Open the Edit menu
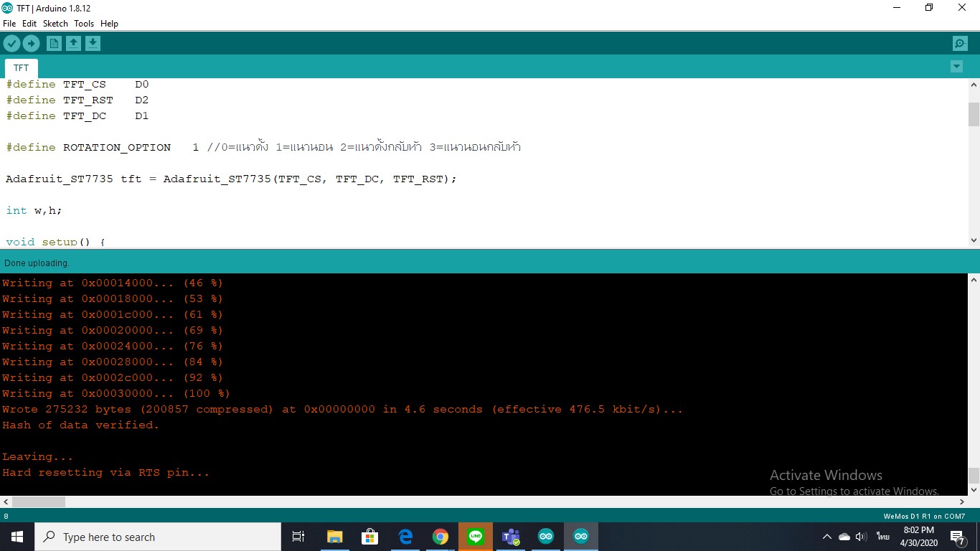This screenshot has height=551, width=980. (x=29, y=24)
